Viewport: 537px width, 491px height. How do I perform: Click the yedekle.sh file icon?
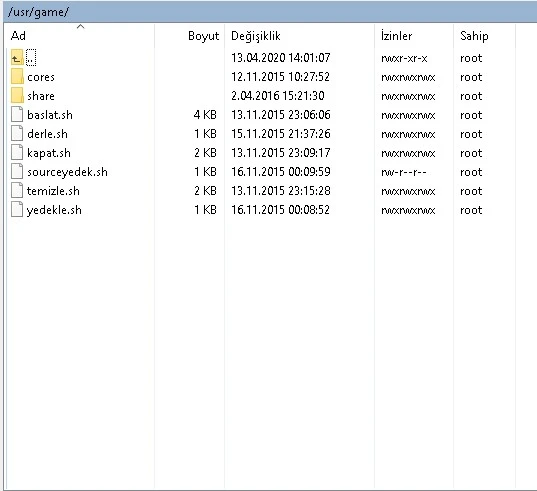click(x=17, y=210)
